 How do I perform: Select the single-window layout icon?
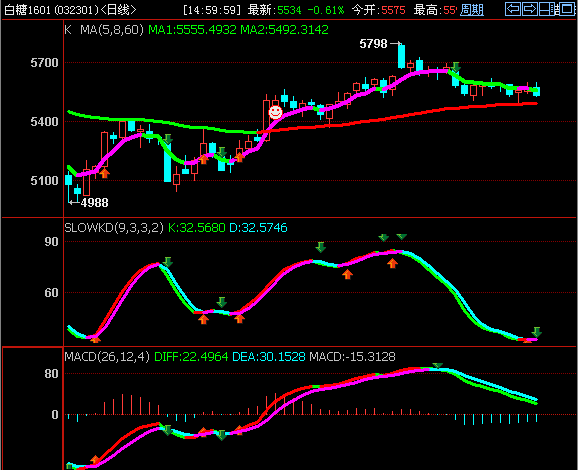pos(568,9)
